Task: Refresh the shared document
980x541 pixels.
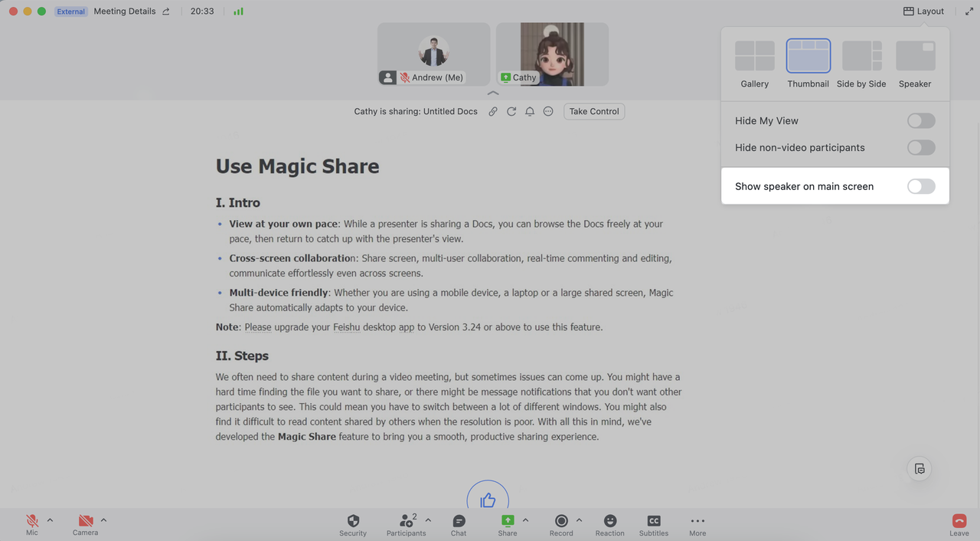Action: coord(511,112)
